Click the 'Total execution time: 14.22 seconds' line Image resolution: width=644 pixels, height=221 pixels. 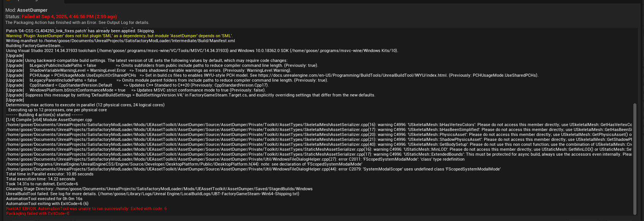pyautogui.click(x=40, y=179)
